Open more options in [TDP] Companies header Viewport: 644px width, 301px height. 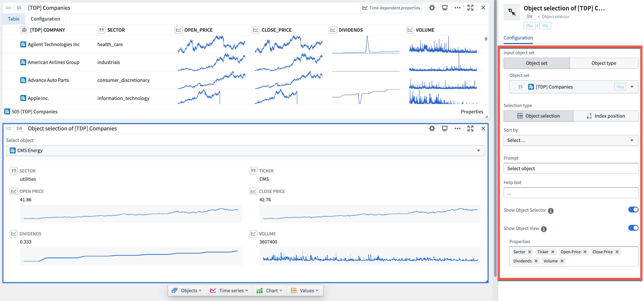click(457, 8)
